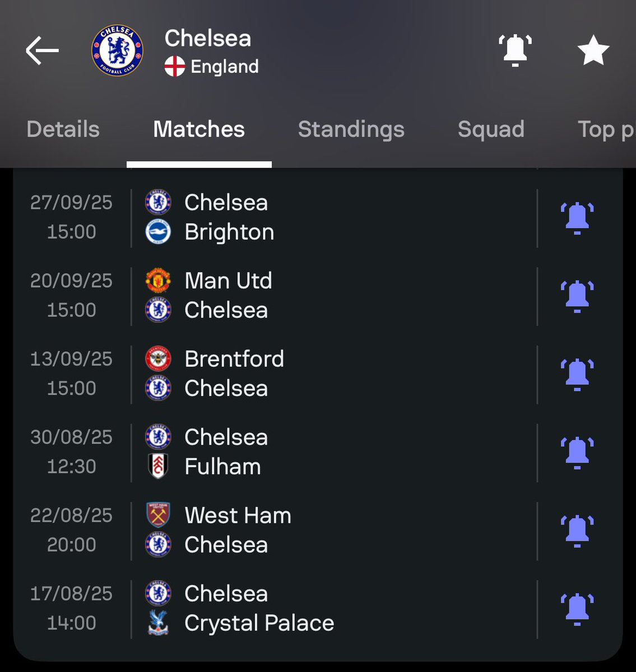
Task: Tap the Chelsea club crest in header
Action: point(117,50)
